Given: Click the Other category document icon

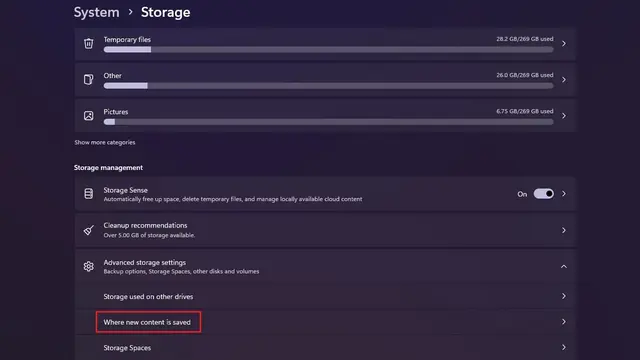Looking at the screenshot, I should point(88,79).
